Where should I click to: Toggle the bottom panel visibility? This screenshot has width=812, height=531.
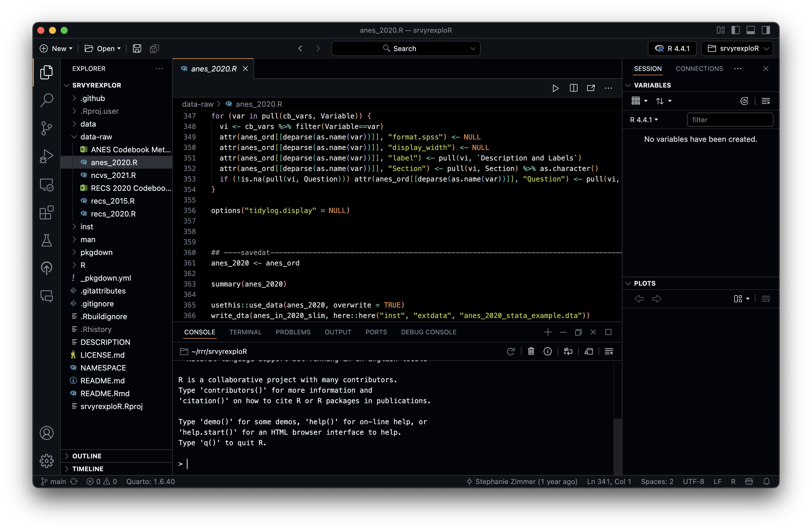point(750,30)
